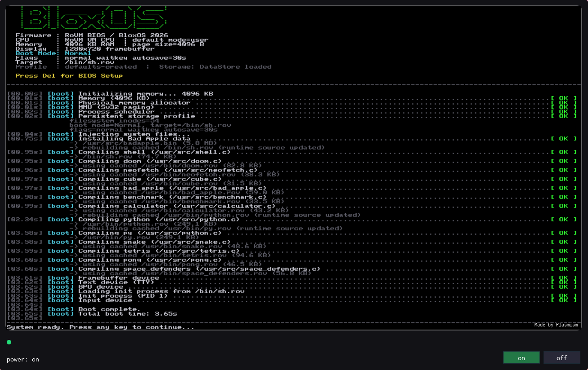Click the 'off' power button
The image size is (588, 370).
561,358
